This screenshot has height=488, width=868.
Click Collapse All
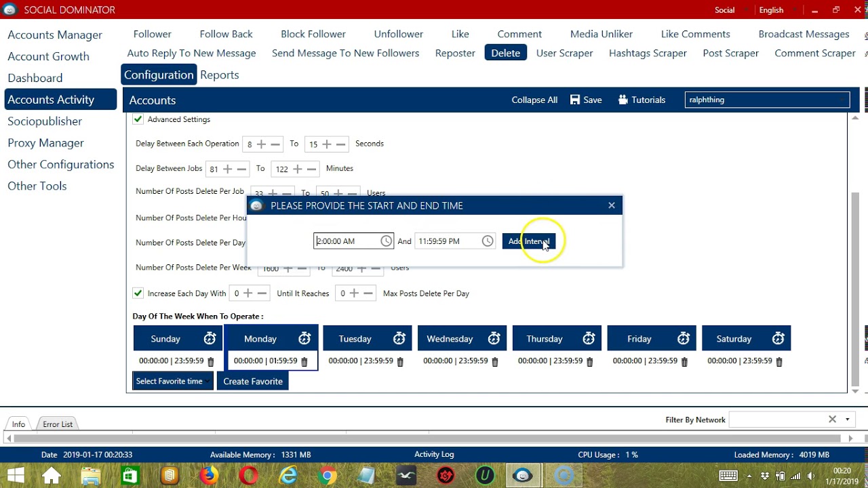click(534, 100)
